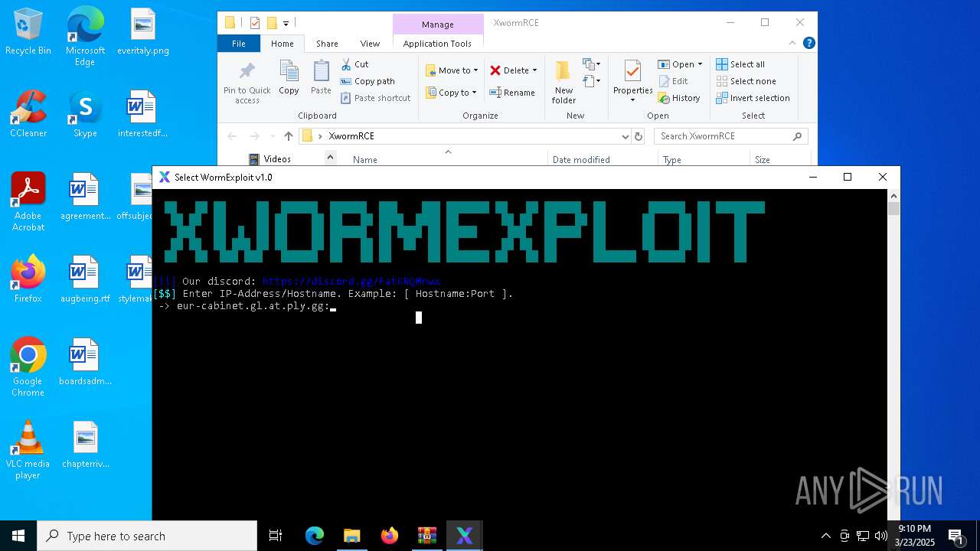
Task: Open Explorer Help question mark icon
Action: 808,44
